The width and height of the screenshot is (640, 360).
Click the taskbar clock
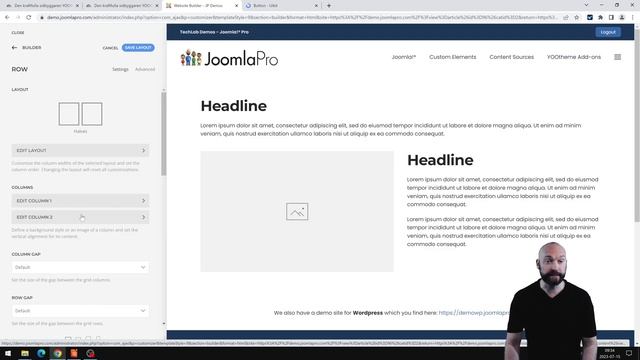609,353
